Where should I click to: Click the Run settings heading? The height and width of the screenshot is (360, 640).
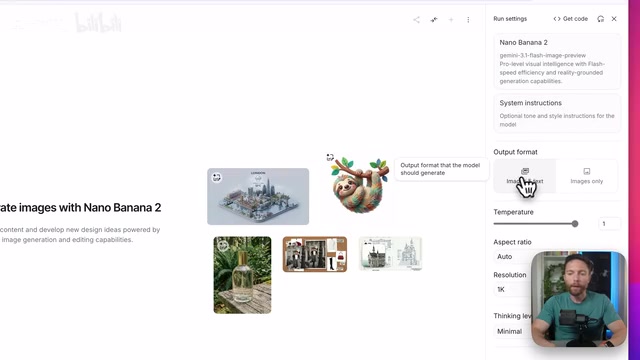pyautogui.click(x=510, y=19)
